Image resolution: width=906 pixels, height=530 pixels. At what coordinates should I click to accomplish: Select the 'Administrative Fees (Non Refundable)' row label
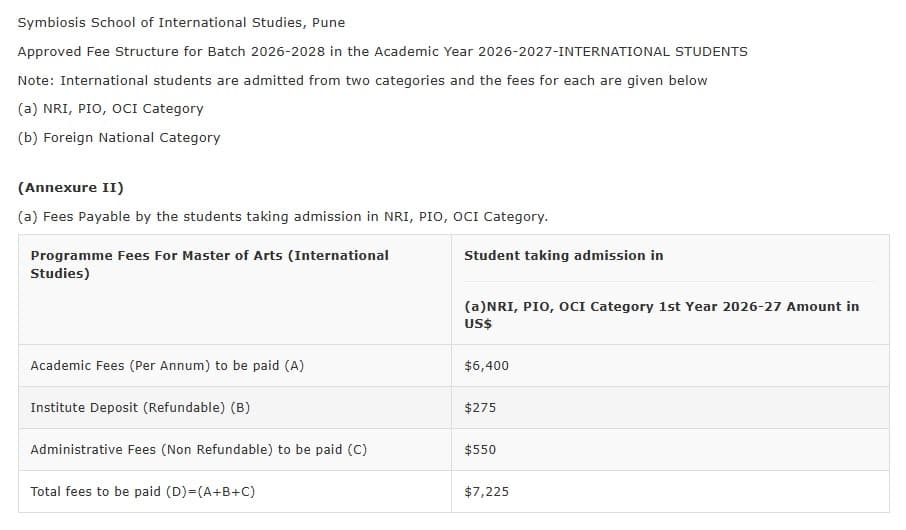point(198,450)
